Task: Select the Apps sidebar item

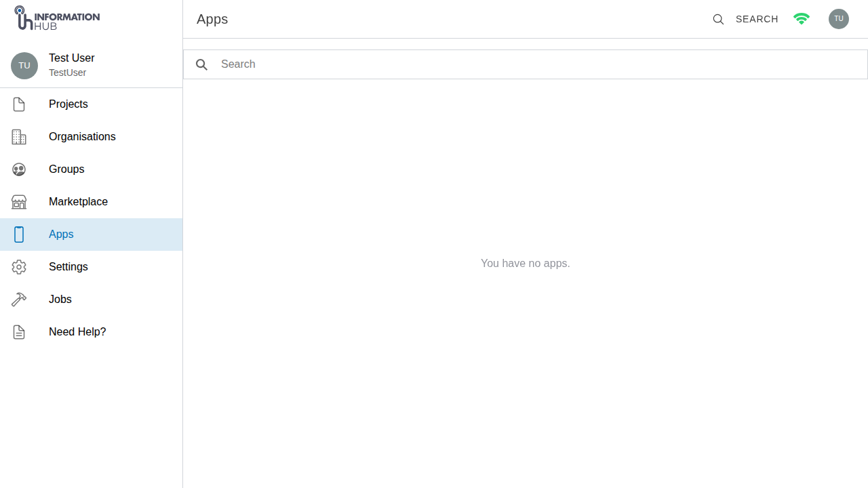Action: [91, 235]
